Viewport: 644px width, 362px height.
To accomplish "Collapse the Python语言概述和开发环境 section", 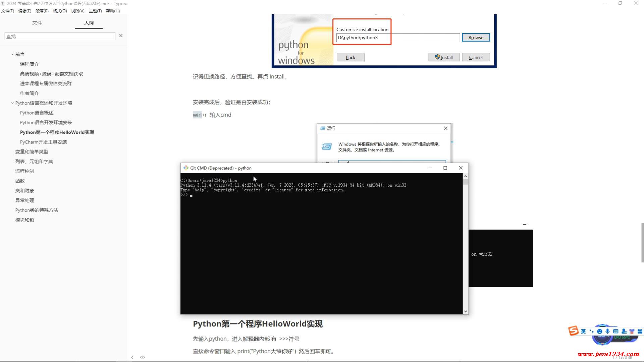I will 12,103.
